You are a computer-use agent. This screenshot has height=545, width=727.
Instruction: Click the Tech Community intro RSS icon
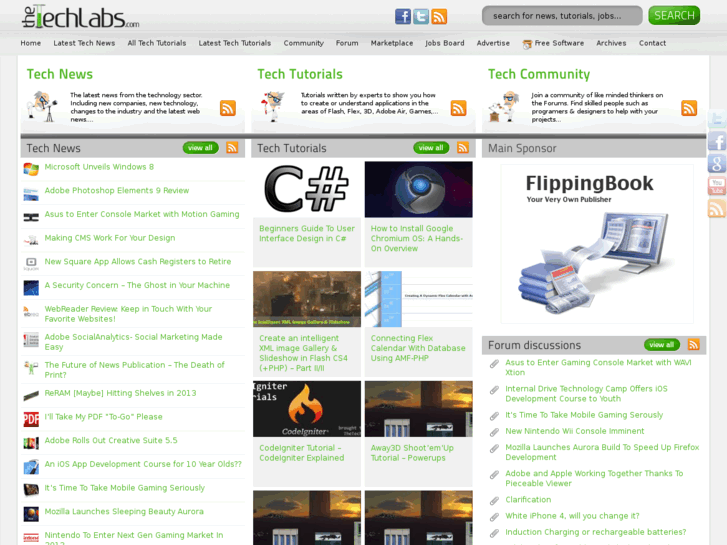coord(689,108)
